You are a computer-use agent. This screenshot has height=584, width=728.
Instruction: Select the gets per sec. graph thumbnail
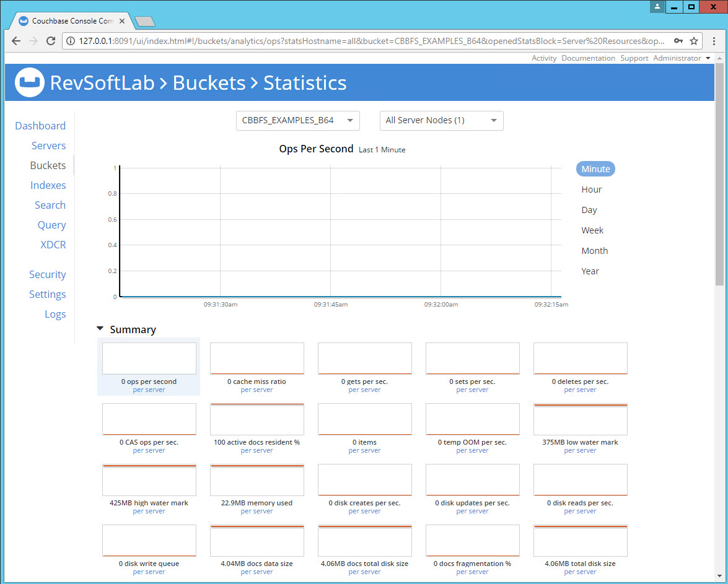[364, 359]
